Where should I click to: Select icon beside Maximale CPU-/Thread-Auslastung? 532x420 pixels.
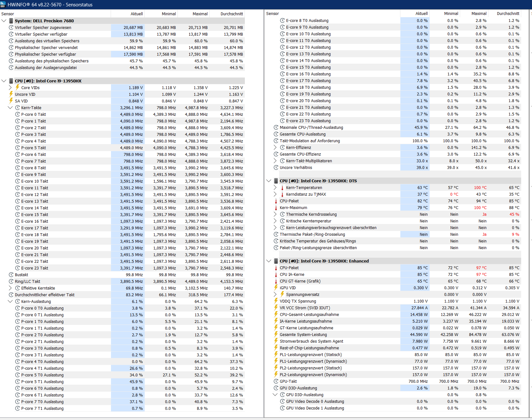pyautogui.click(x=276, y=127)
